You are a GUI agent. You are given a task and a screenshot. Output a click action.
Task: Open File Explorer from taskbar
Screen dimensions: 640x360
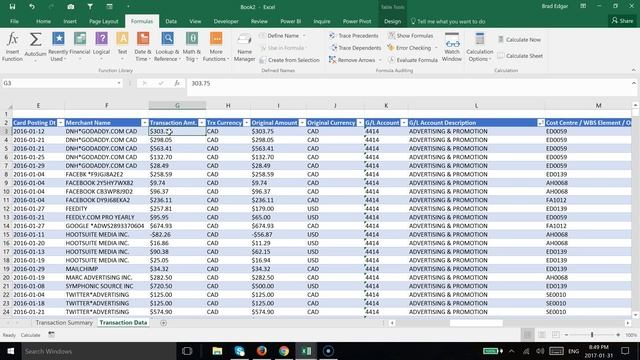tap(217, 351)
